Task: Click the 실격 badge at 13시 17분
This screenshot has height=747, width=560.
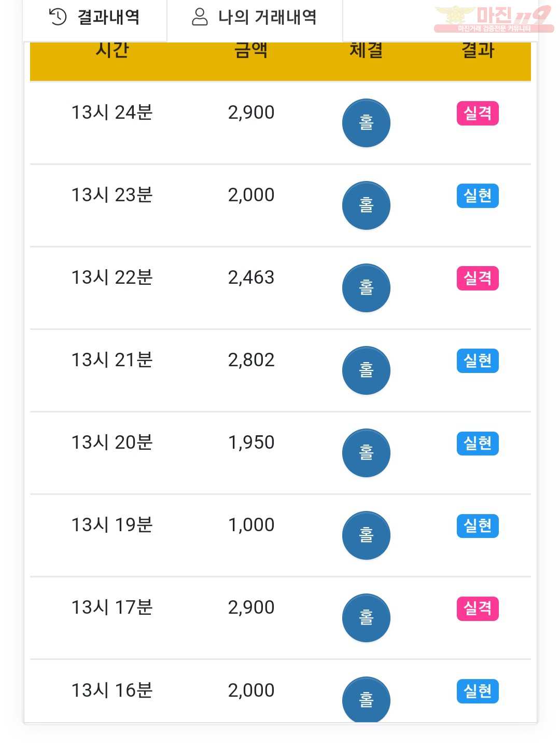Action: 478,608
